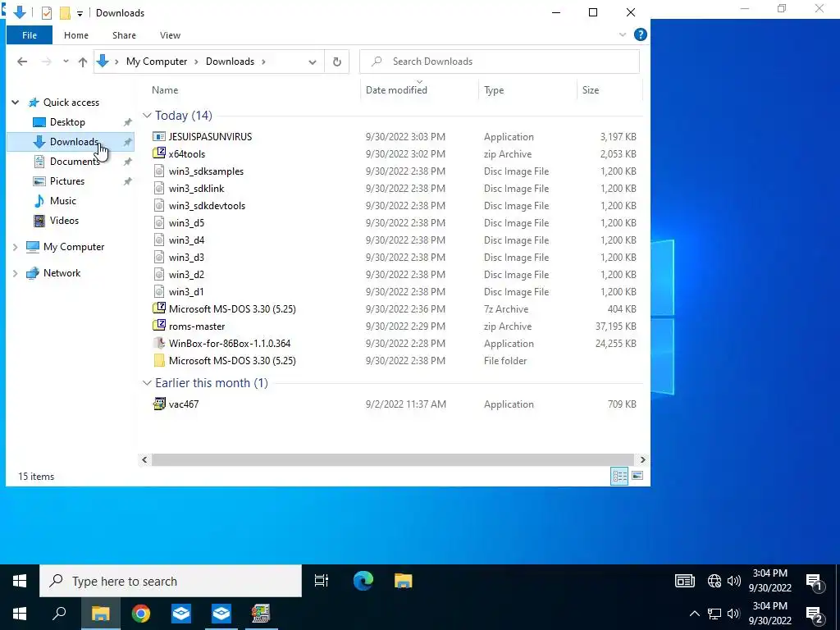Select My Computer in navigation pane
Viewport: 840px width, 630px height.
click(73, 247)
